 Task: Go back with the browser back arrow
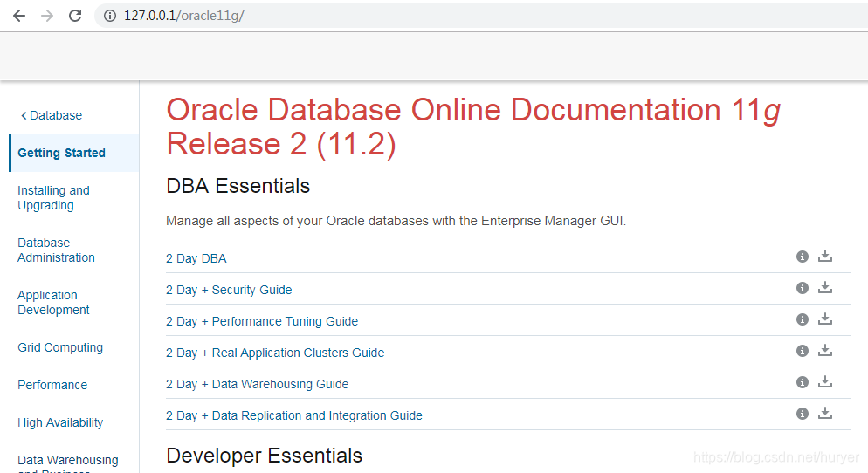(19, 16)
